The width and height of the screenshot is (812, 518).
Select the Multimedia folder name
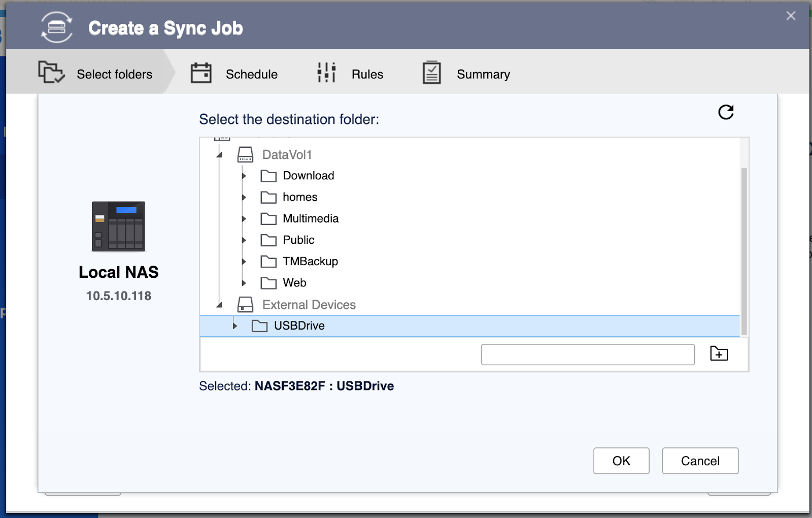311,218
